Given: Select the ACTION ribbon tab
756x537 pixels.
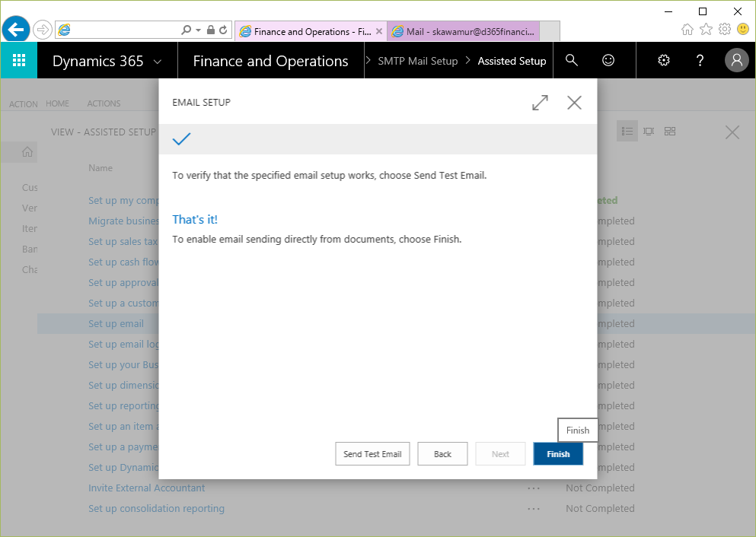Looking at the screenshot, I should (23, 104).
